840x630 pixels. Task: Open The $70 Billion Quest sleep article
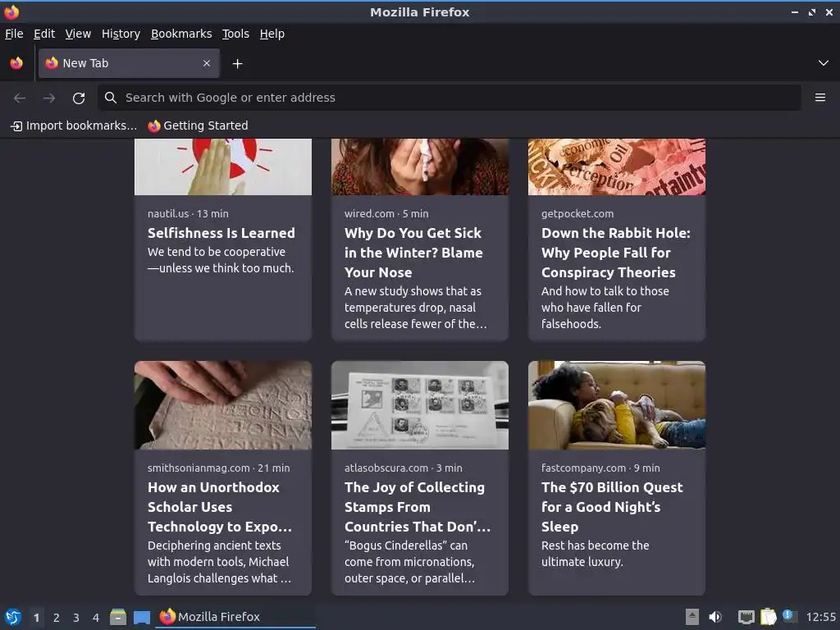click(x=612, y=507)
